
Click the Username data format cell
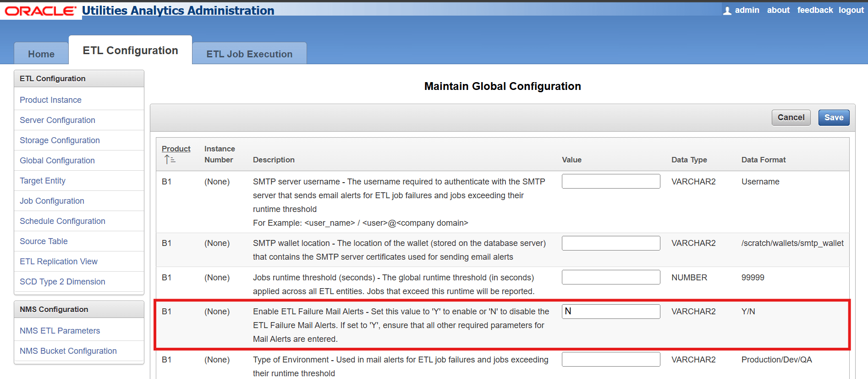(760, 182)
